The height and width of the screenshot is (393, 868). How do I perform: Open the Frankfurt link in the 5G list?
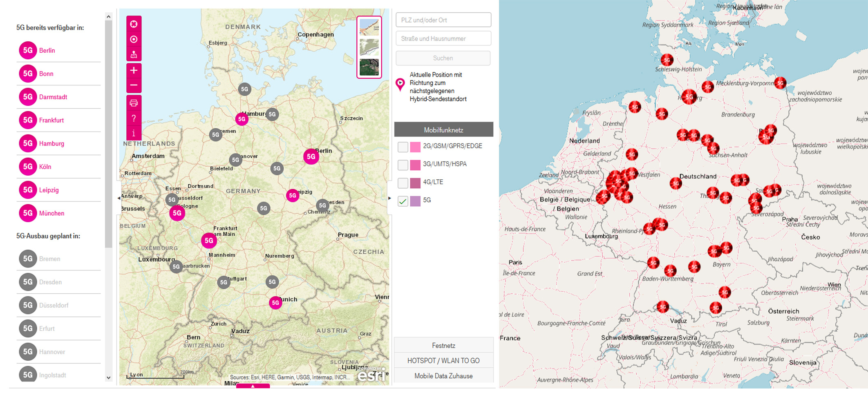[x=51, y=120]
